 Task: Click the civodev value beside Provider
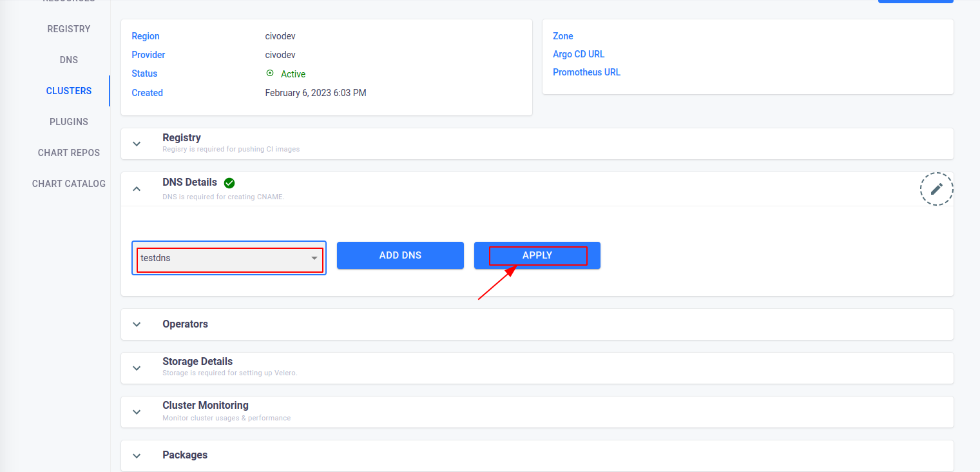pyautogui.click(x=280, y=55)
